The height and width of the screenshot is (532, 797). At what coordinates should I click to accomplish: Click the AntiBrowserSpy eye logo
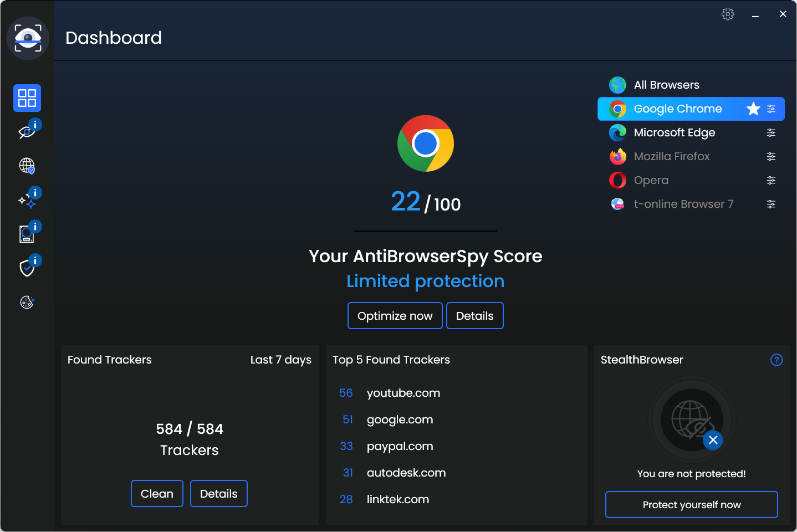tap(28, 38)
